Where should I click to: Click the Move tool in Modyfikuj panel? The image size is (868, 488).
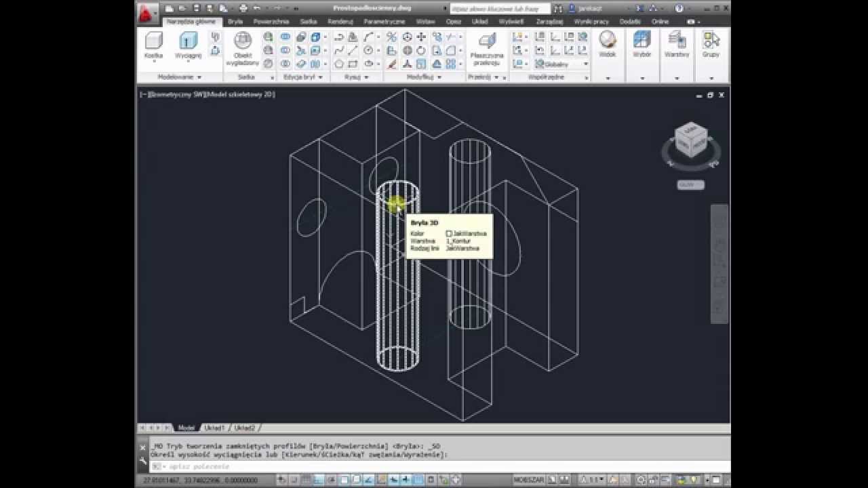pos(421,37)
